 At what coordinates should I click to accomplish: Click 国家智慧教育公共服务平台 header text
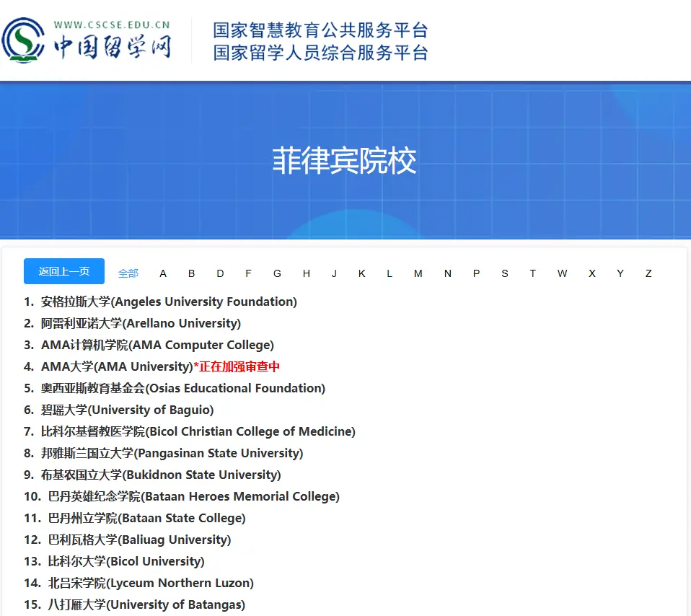pos(320,30)
